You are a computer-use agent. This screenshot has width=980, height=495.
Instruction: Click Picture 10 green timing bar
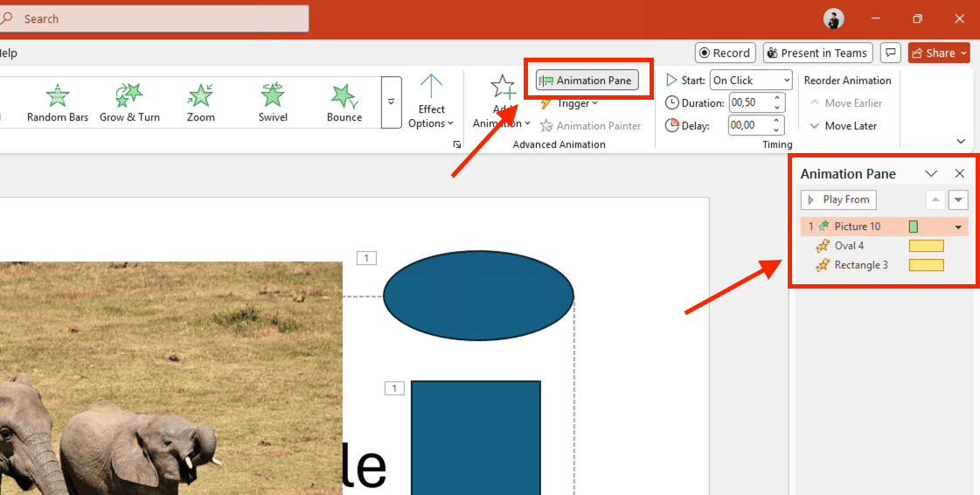point(914,227)
